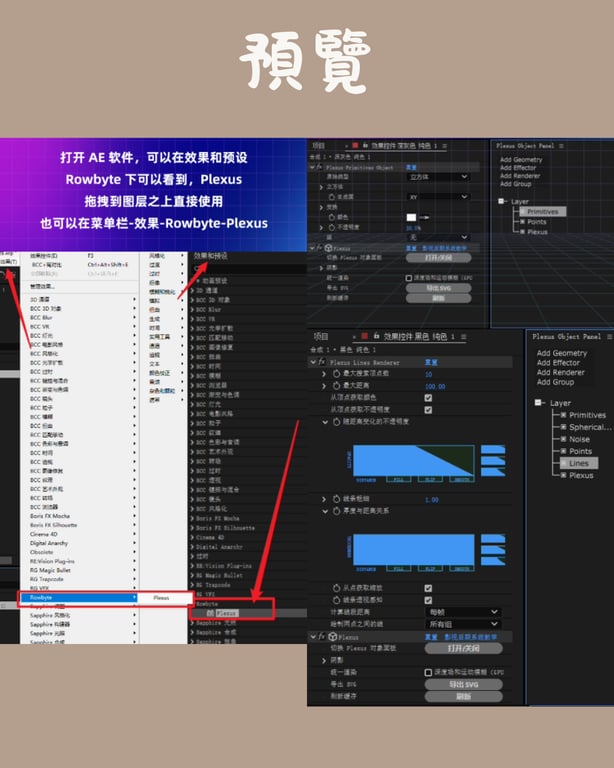Click Add Effector in upper Plexus Object Panel
The height and width of the screenshot is (768, 614).
[518, 168]
